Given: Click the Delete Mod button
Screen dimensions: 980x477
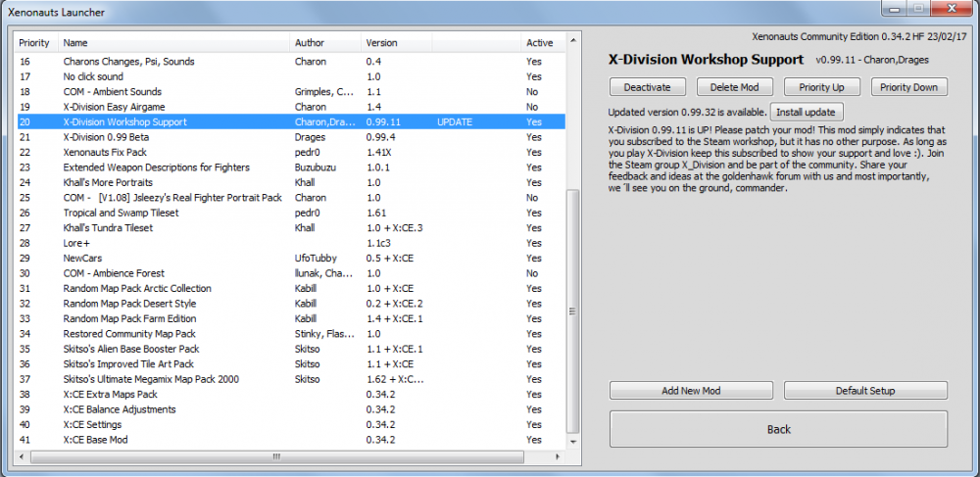Looking at the screenshot, I should point(735,87).
